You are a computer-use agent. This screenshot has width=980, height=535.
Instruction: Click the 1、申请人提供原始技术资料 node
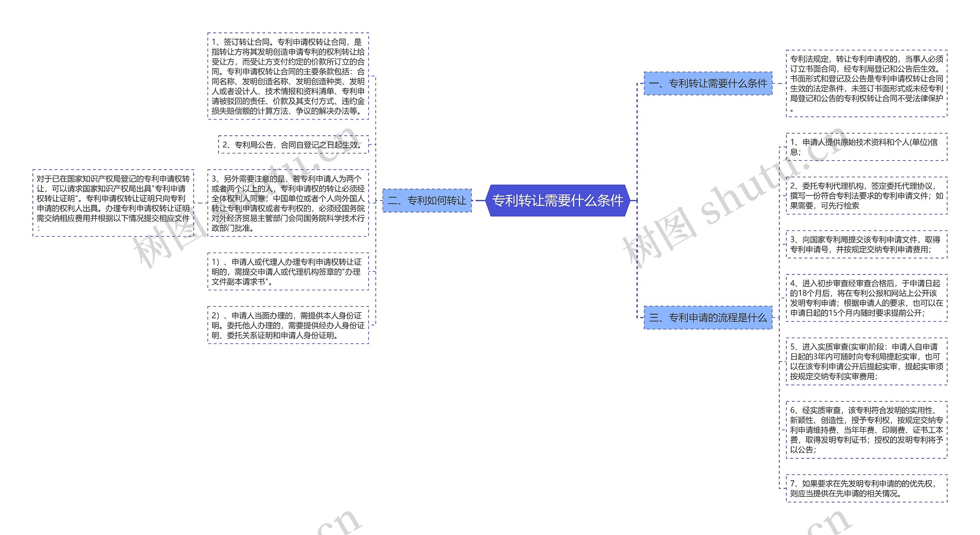pos(866,147)
